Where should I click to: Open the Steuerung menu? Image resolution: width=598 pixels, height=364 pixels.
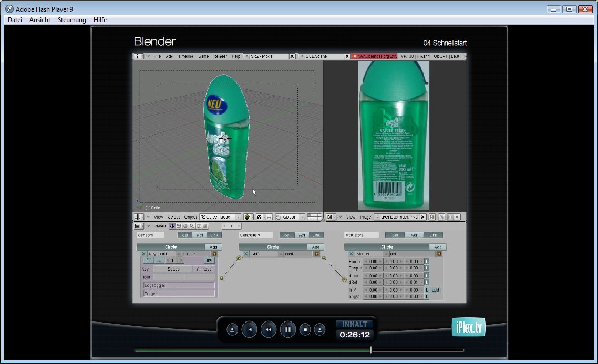pyautogui.click(x=71, y=20)
